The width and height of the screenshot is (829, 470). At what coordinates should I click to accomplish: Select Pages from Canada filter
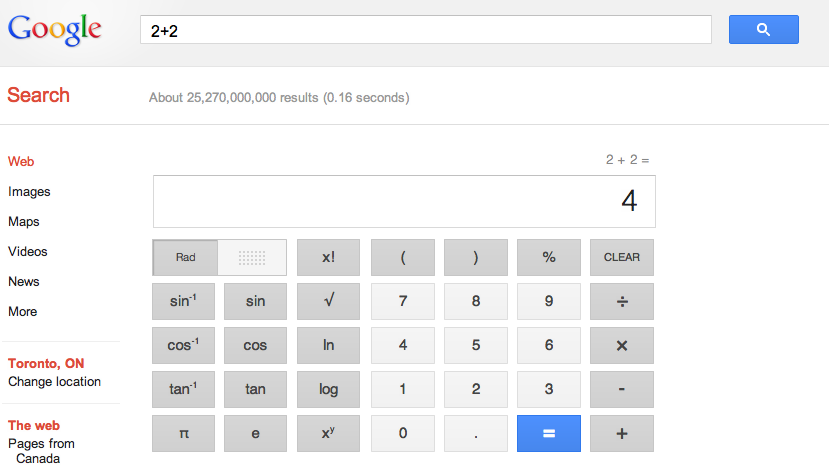click(41, 450)
